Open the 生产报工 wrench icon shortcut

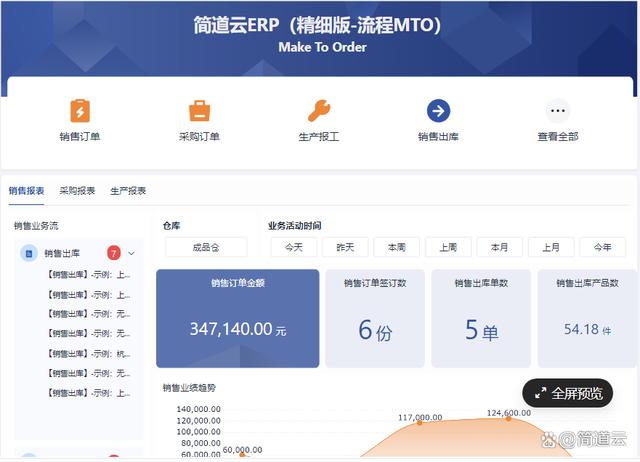coord(319,111)
